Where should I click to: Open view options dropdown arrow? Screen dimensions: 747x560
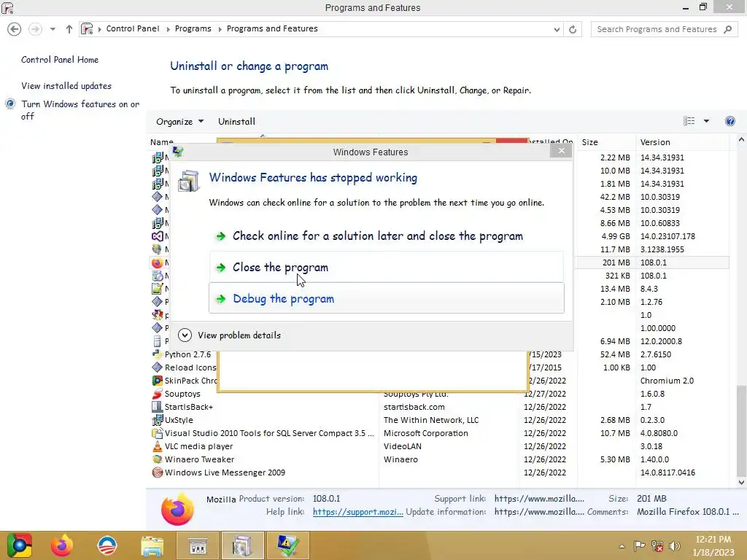(x=706, y=121)
